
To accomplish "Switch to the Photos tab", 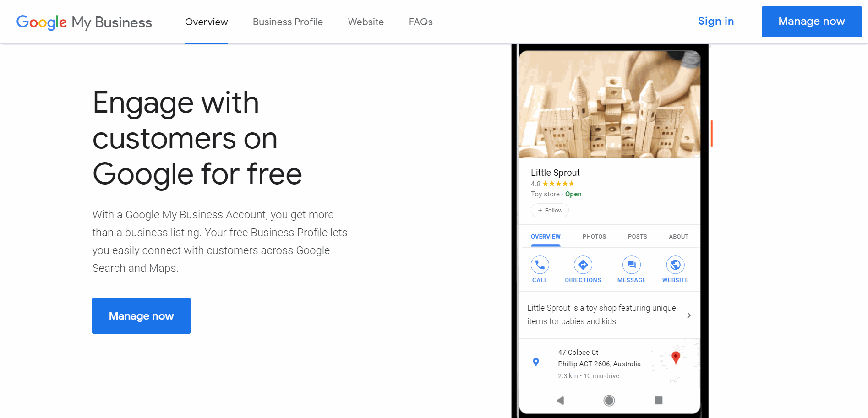I will click(594, 237).
